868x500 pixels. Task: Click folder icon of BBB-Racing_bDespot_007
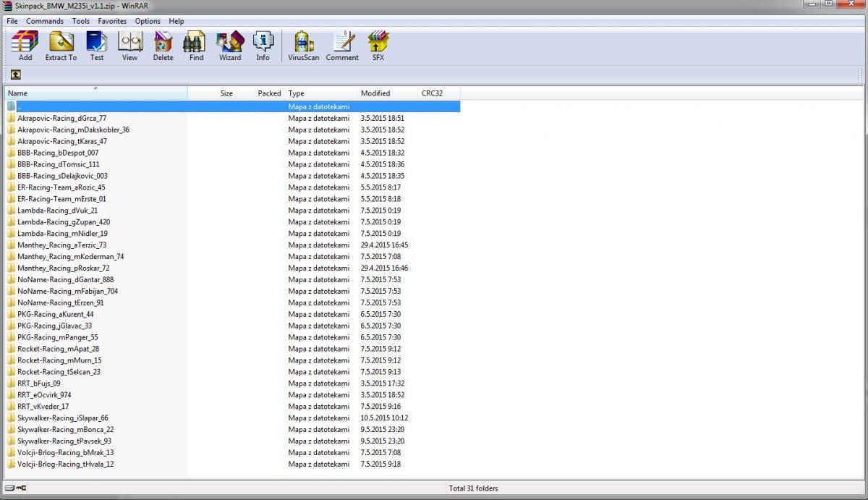pos(11,153)
